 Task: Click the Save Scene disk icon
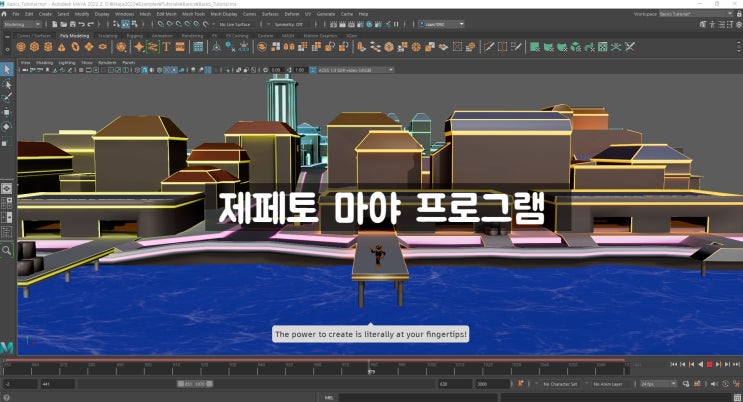72,24
